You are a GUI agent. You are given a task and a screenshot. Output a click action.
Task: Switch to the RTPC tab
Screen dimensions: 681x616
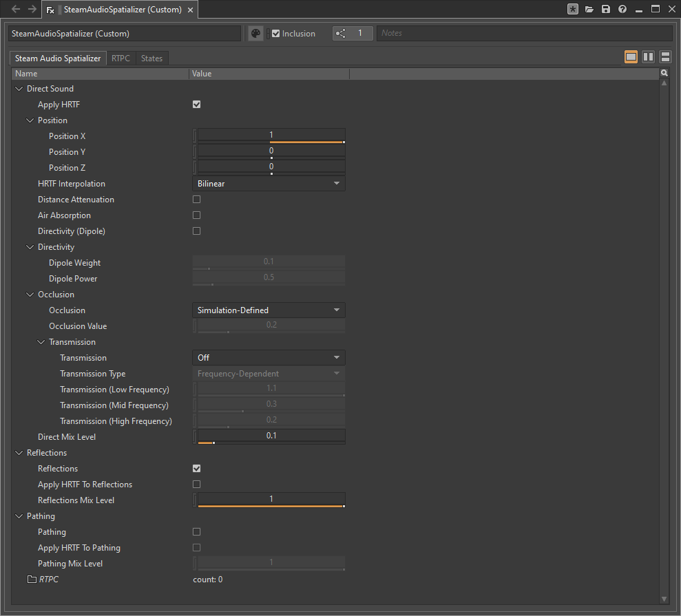(121, 59)
